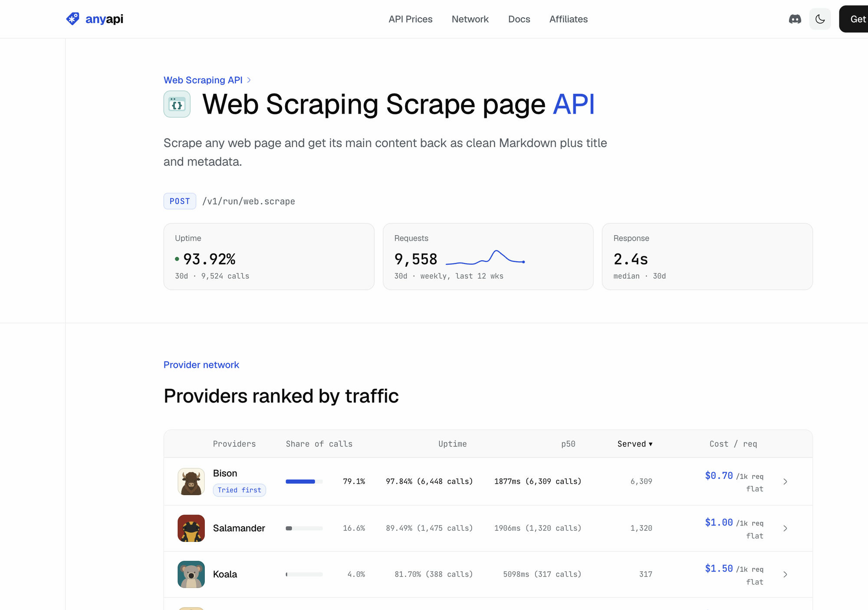
Task: Click the Bison provider avatar
Action: coord(191,482)
